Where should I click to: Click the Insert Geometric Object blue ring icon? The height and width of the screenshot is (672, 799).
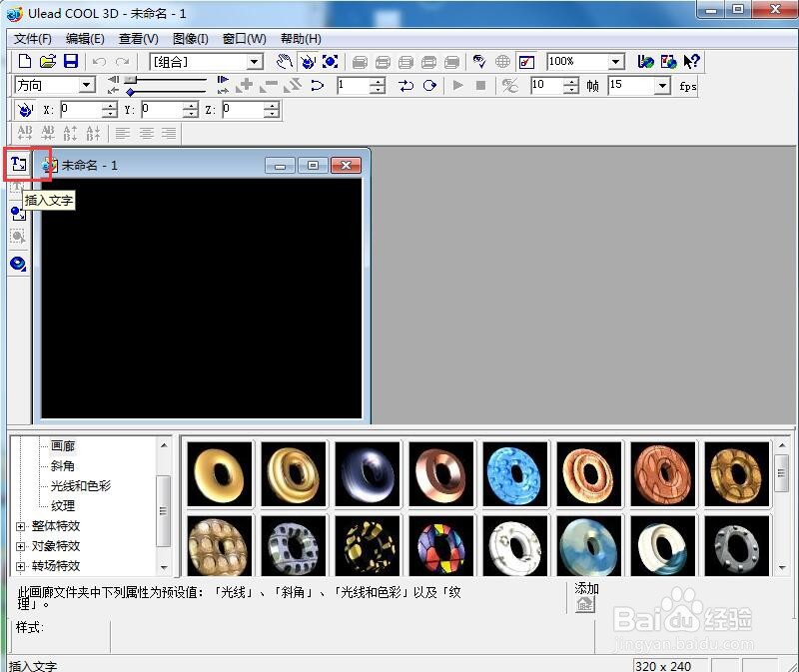[x=18, y=264]
